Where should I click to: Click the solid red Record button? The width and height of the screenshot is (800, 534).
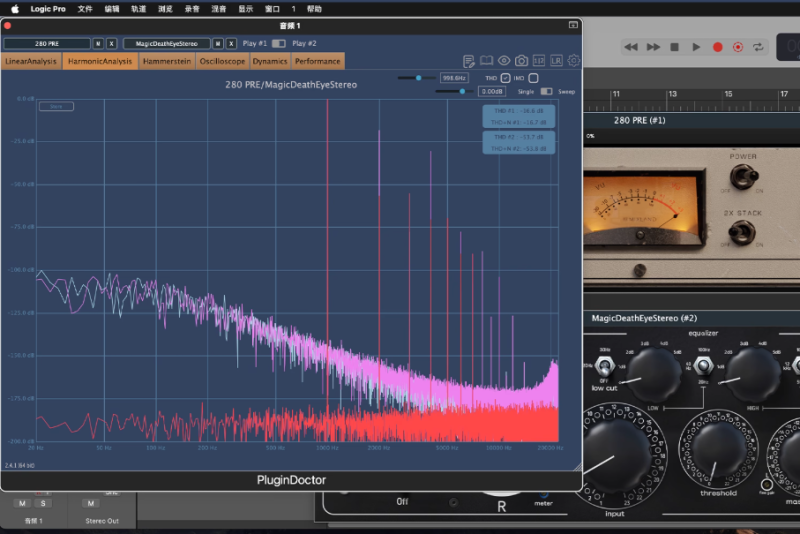[x=717, y=47]
